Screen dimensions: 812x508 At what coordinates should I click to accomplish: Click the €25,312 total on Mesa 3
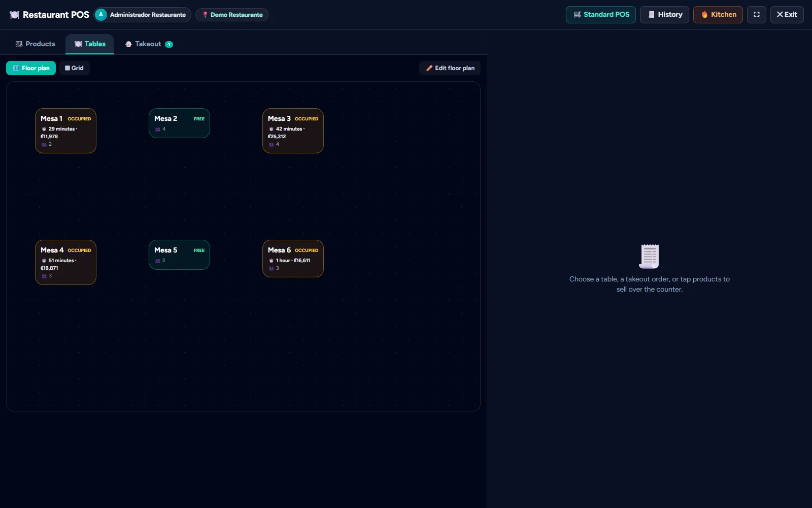pos(277,137)
